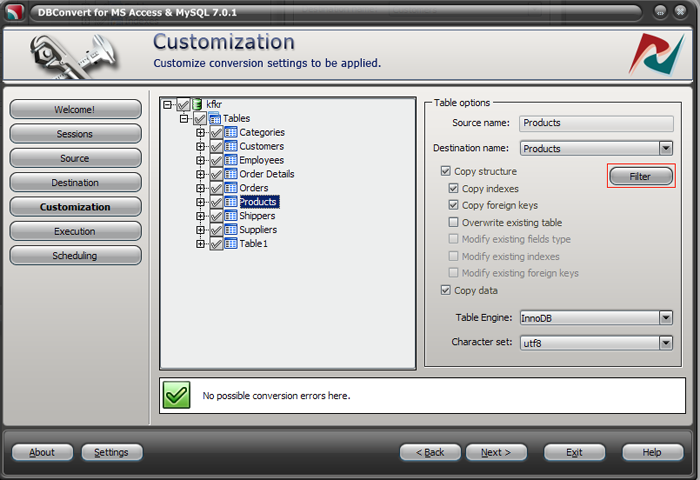Open the Scheduling step
This screenshot has width=700, height=480.
(75, 255)
